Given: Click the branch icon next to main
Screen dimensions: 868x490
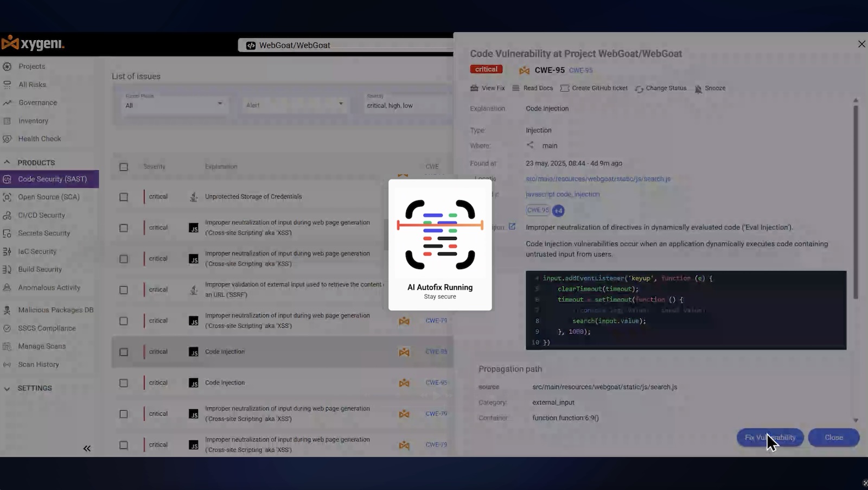Looking at the screenshot, I should pyautogui.click(x=530, y=145).
